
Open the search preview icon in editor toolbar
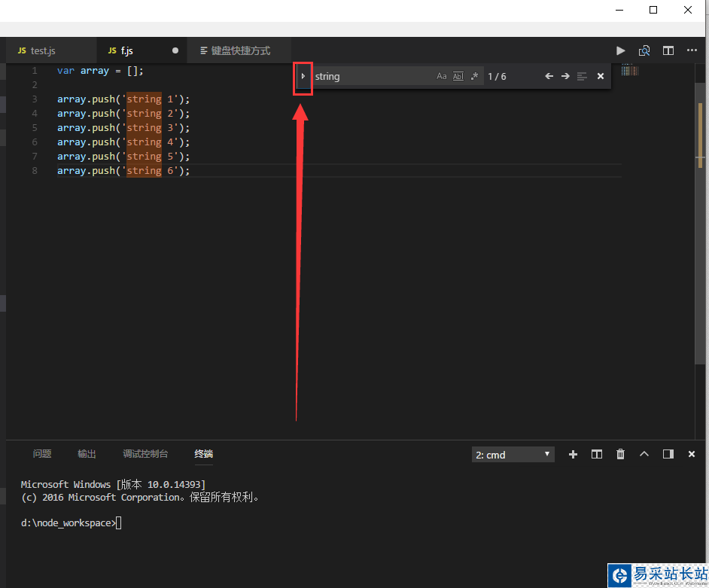point(644,50)
